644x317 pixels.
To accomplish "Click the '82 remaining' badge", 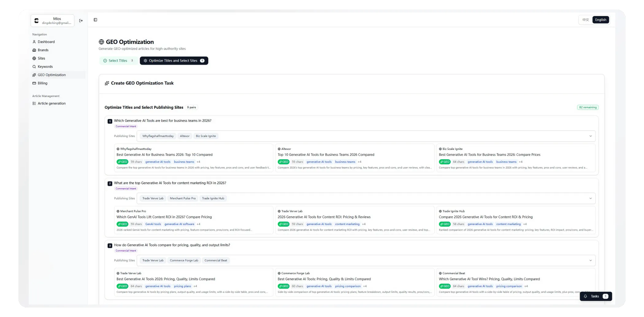I will 588,108.
